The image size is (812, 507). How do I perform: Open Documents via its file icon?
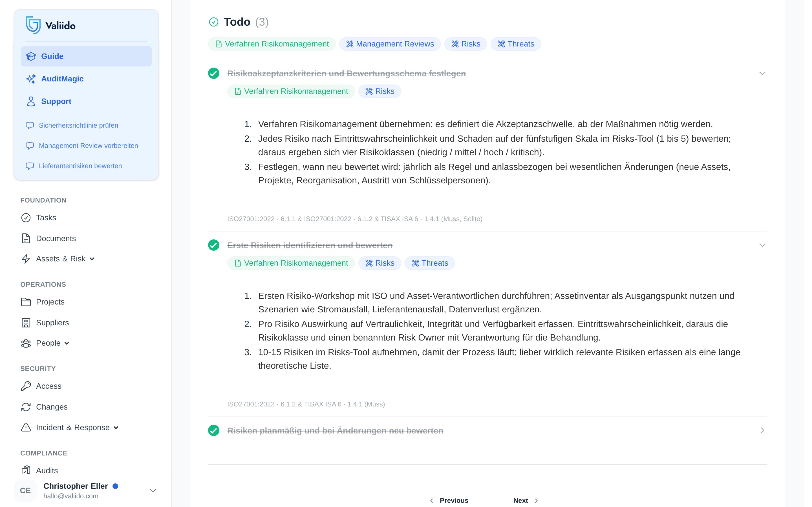pos(26,238)
